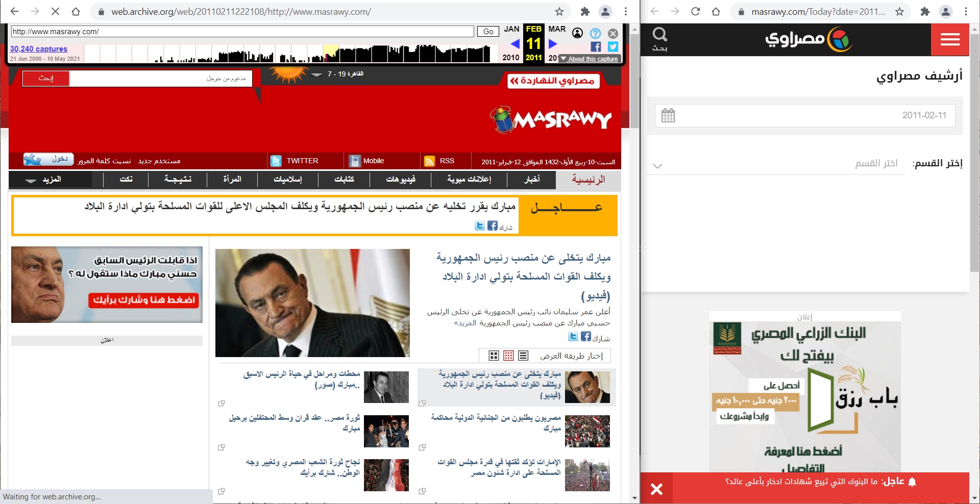Click the 2011-02-11 archive date field
Image resolution: width=980 pixels, height=504 pixels.
click(805, 116)
